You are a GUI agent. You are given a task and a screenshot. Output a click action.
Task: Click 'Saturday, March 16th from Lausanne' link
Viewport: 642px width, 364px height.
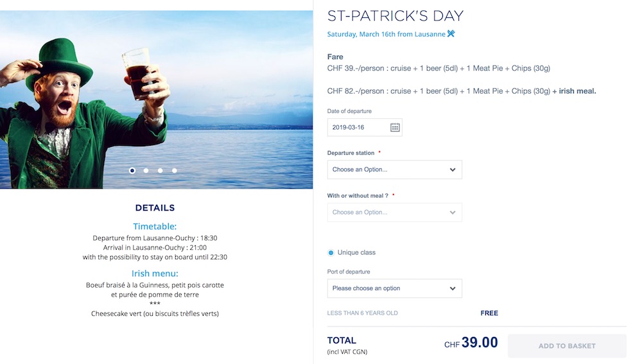point(386,34)
